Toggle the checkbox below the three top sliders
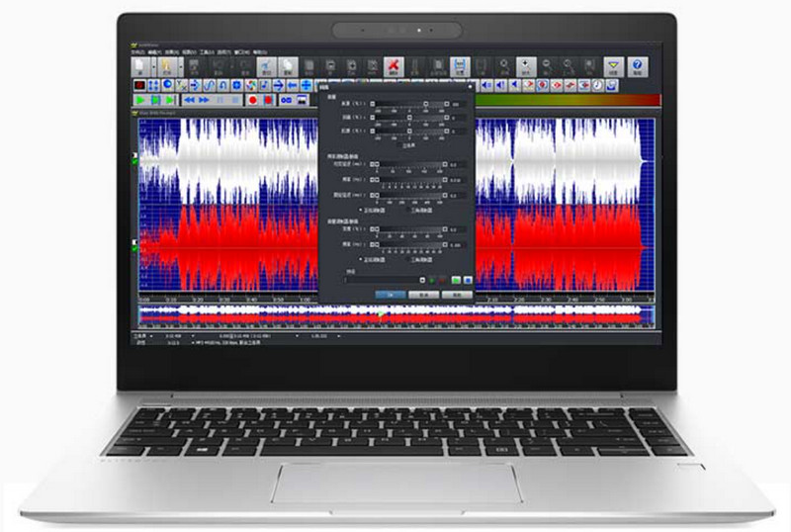This screenshot has height=532, width=791. 400,143
